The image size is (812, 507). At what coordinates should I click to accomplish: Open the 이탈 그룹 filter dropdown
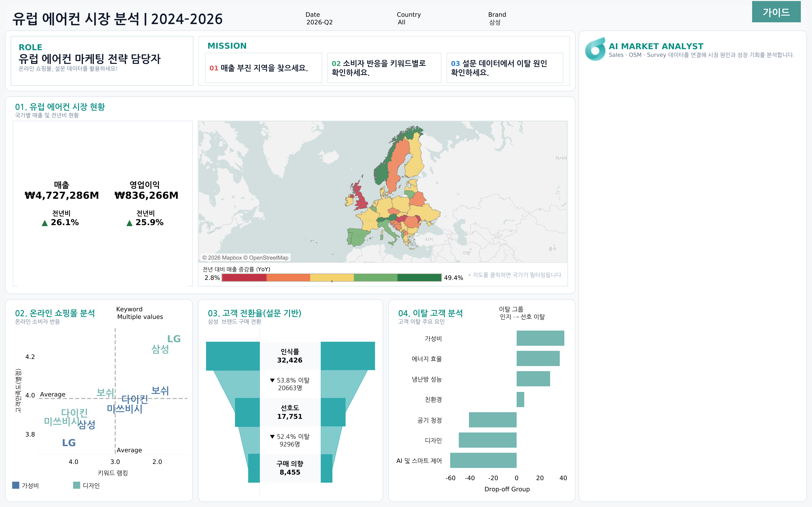click(522, 313)
